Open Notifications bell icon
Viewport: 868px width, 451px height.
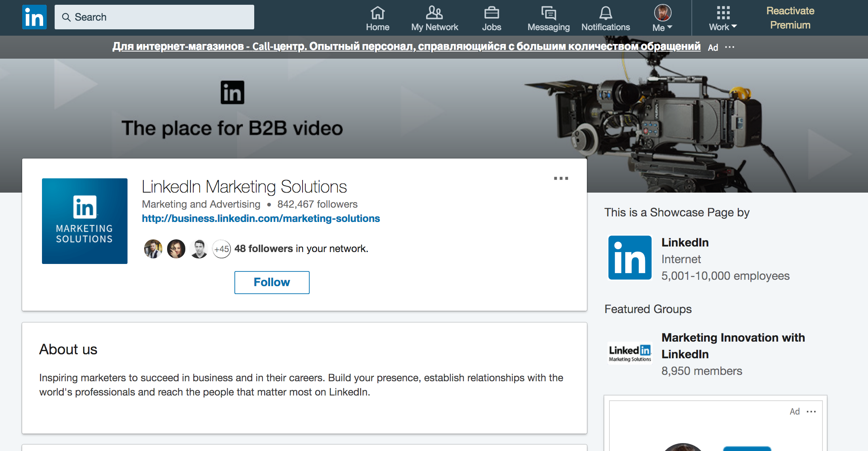605,13
